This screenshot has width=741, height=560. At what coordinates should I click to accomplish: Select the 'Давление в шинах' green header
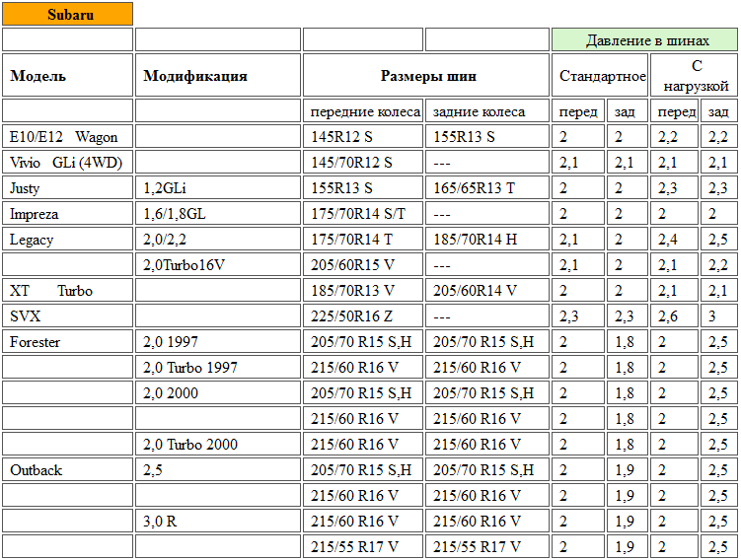pos(644,40)
